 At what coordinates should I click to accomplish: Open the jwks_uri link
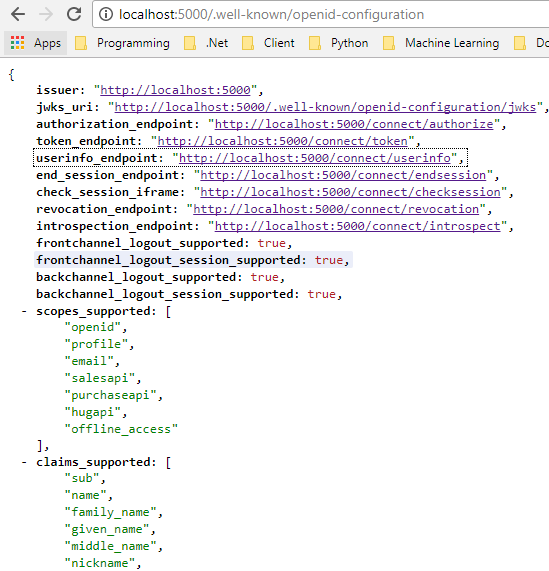tap(325, 107)
